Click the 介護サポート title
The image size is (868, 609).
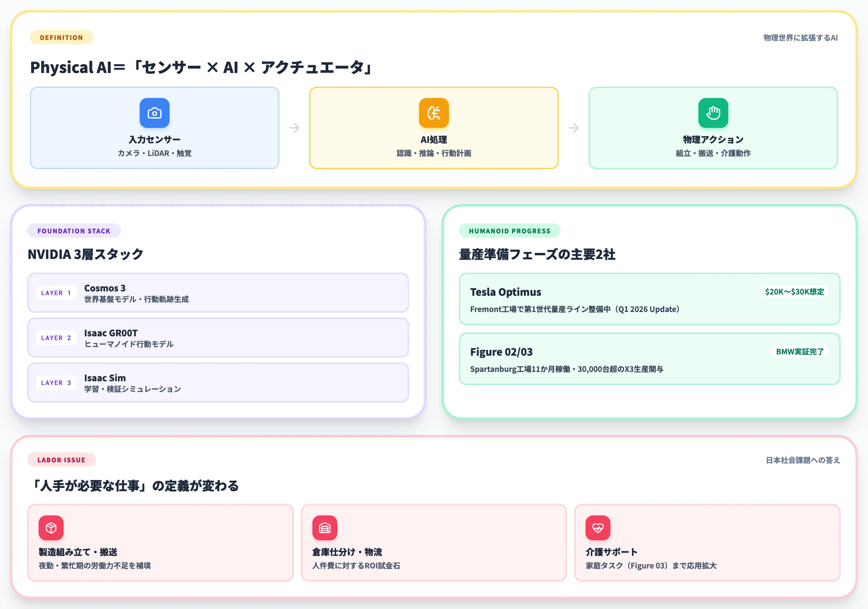pos(611,552)
